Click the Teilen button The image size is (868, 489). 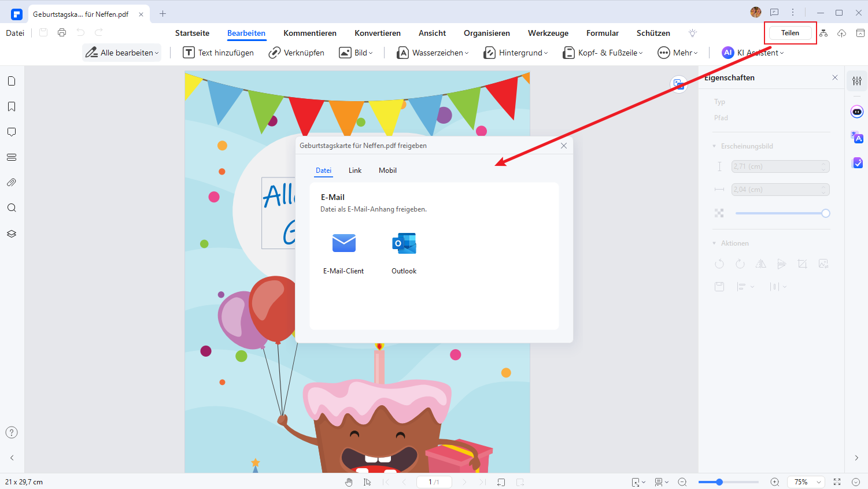click(x=791, y=33)
